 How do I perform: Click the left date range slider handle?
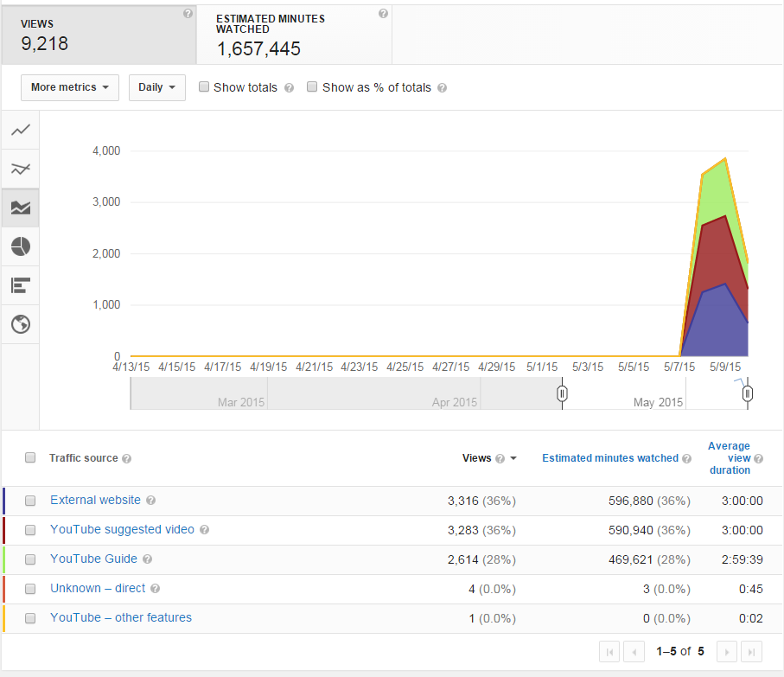tap(562, 393)
